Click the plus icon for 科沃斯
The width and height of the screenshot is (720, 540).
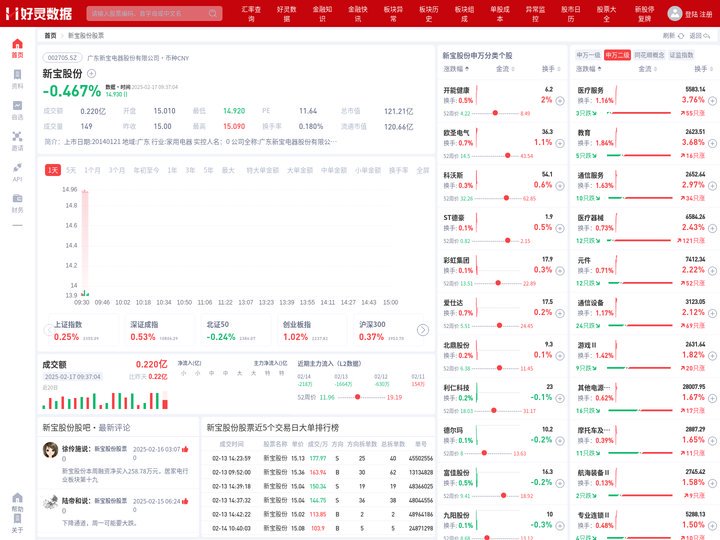coord(560,186)
